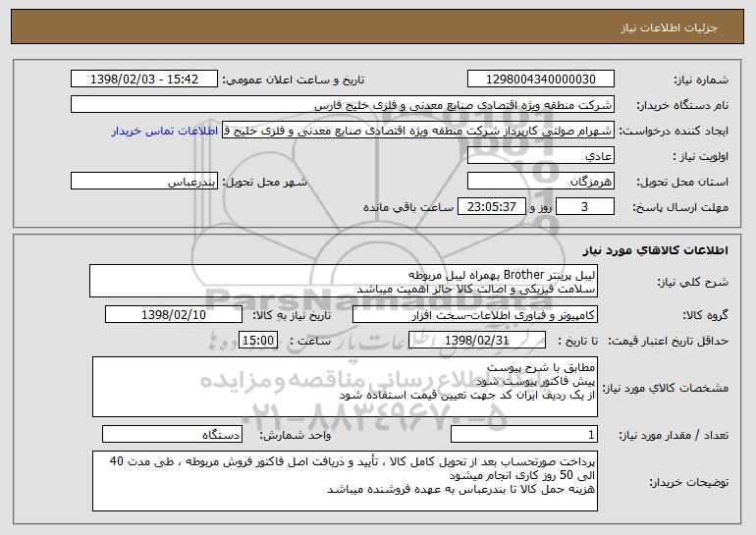Click the time field showing 15:00
756x535 pixels.
click(x=258, y=341)
